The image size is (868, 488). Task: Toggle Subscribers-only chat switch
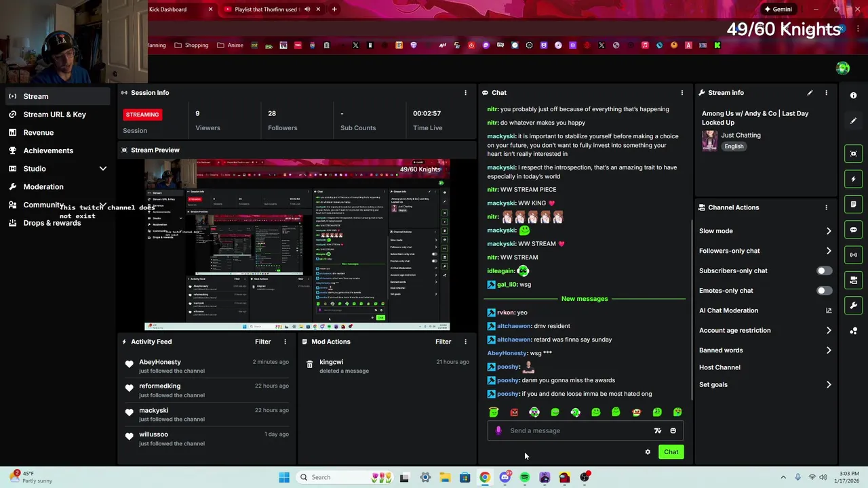(824, 271)
